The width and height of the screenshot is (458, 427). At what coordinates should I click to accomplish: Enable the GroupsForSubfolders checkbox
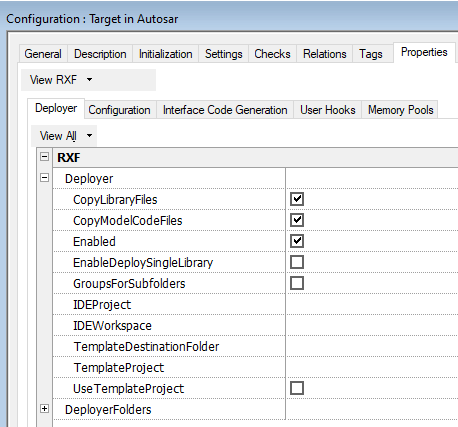(297, 283)
